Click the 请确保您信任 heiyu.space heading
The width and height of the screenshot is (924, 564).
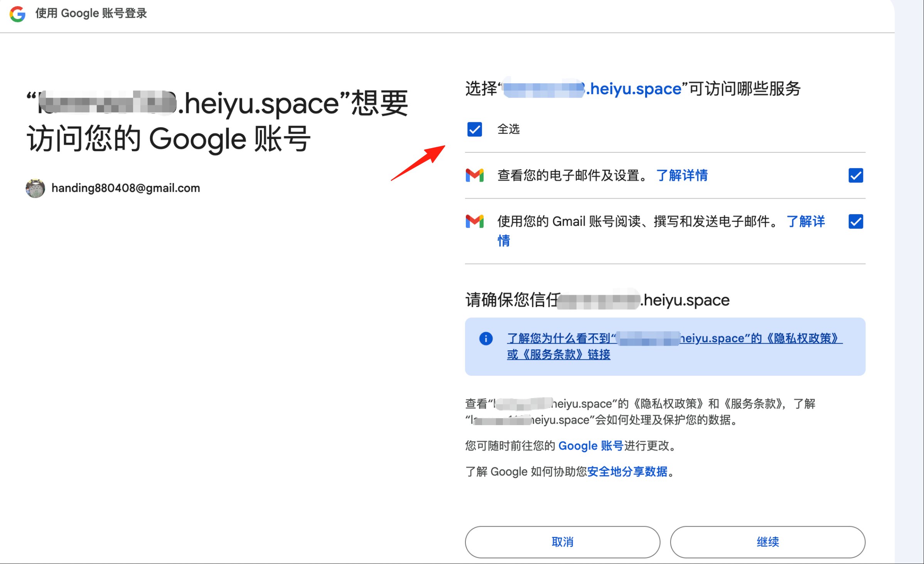click(597, 300)
